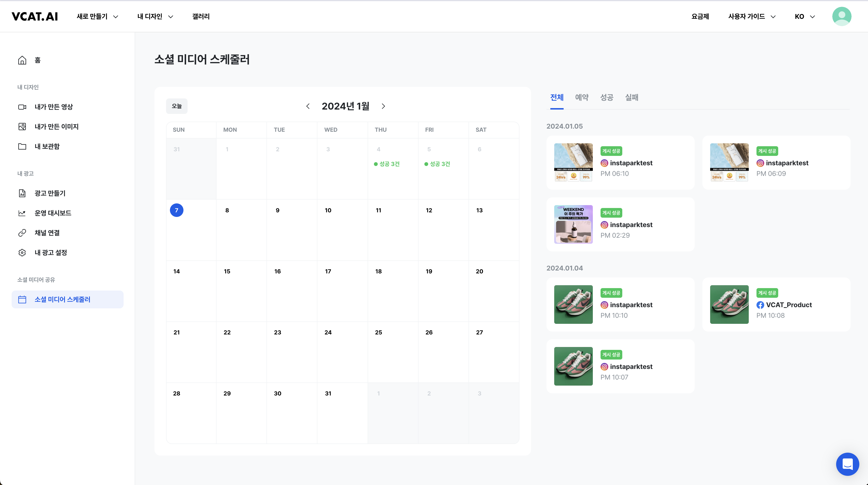The image size is (868, 485).
Task: Switch to the 예약 tab
Action: click(x=581, y=98)
